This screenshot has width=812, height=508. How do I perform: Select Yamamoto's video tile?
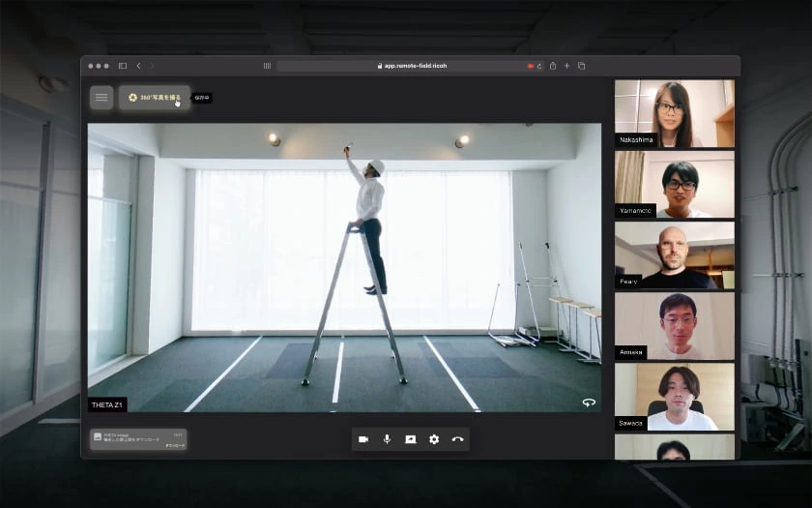(675, 184)
